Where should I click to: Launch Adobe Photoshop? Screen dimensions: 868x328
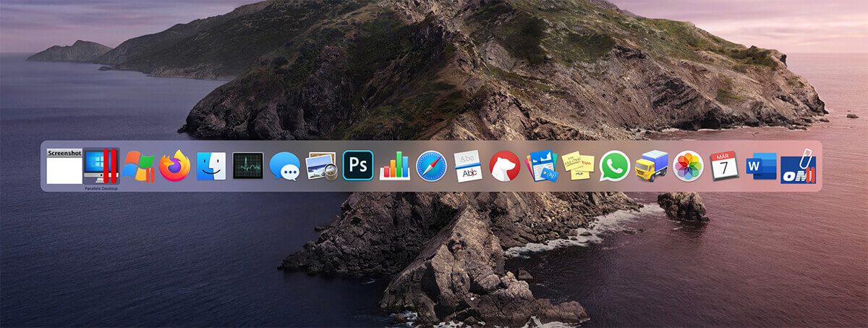click(358, 166)
